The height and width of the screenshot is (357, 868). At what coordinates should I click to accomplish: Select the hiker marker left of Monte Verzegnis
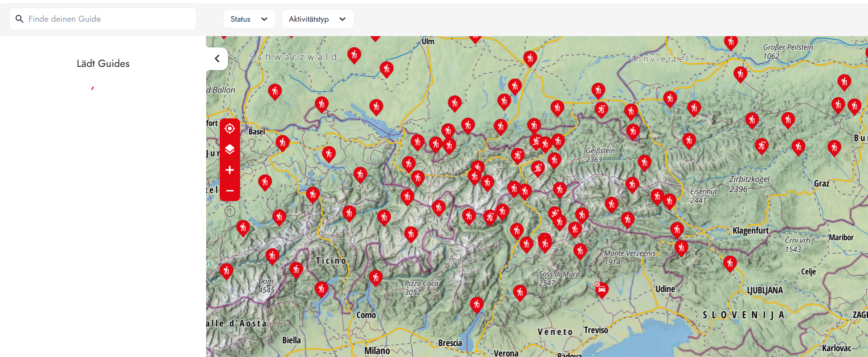pos(580,251)
